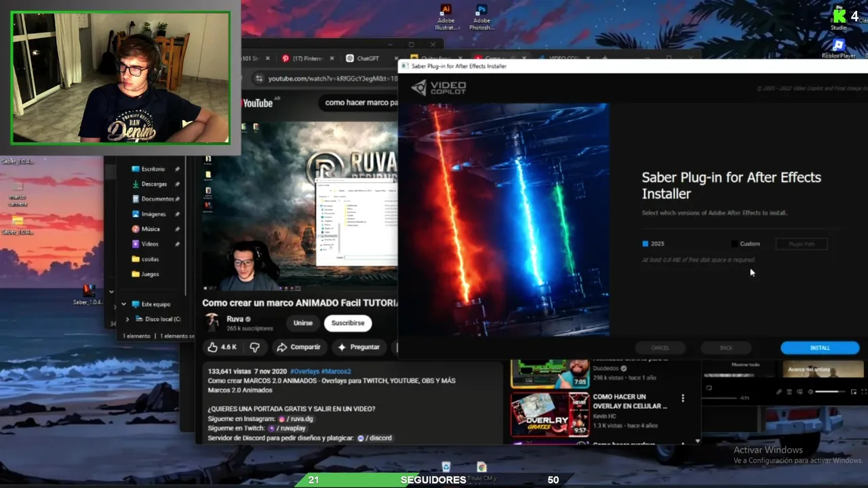This screenshot has width=868, height=488.
Task: Collapse the Este equipo tree node
Action: (x=123, y=304)
